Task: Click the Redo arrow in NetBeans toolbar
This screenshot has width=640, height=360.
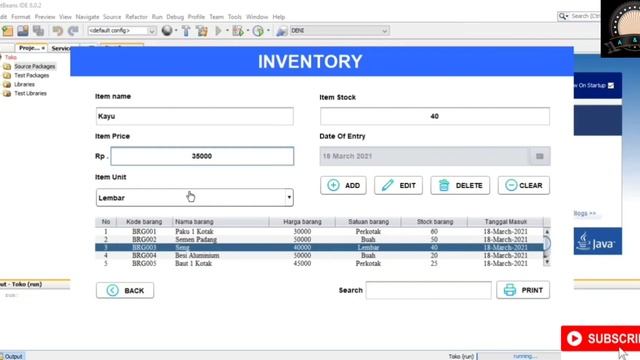Action: 73,31
